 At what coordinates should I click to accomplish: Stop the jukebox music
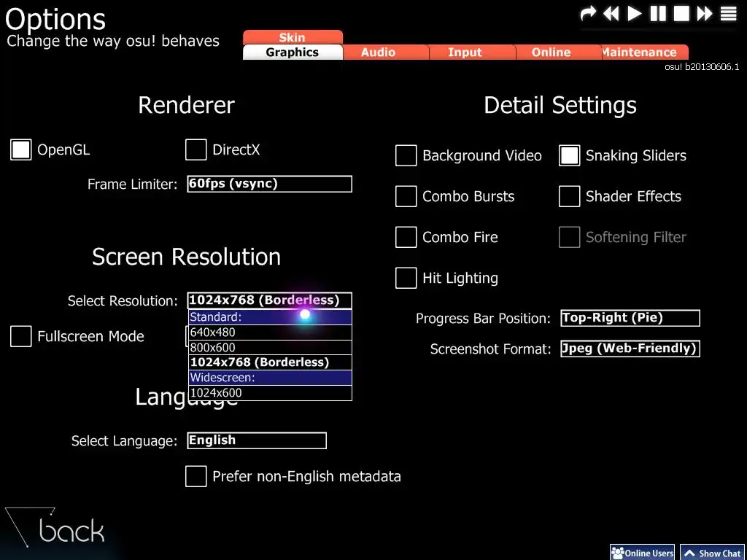tap(681, 13)
